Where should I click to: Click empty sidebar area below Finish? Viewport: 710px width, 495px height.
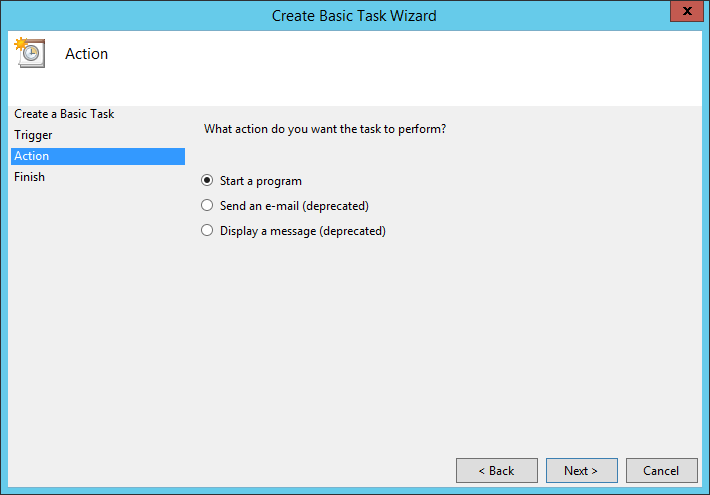point(98,317)
